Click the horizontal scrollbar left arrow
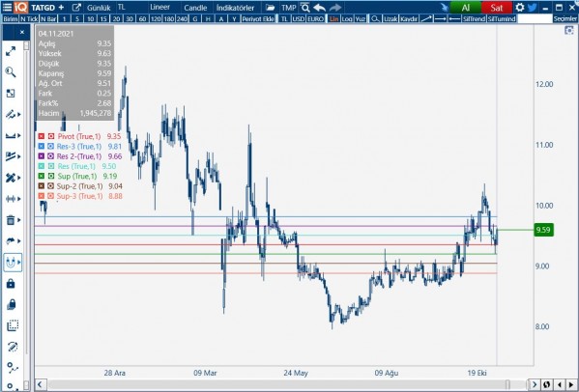 tap(40, 384)
